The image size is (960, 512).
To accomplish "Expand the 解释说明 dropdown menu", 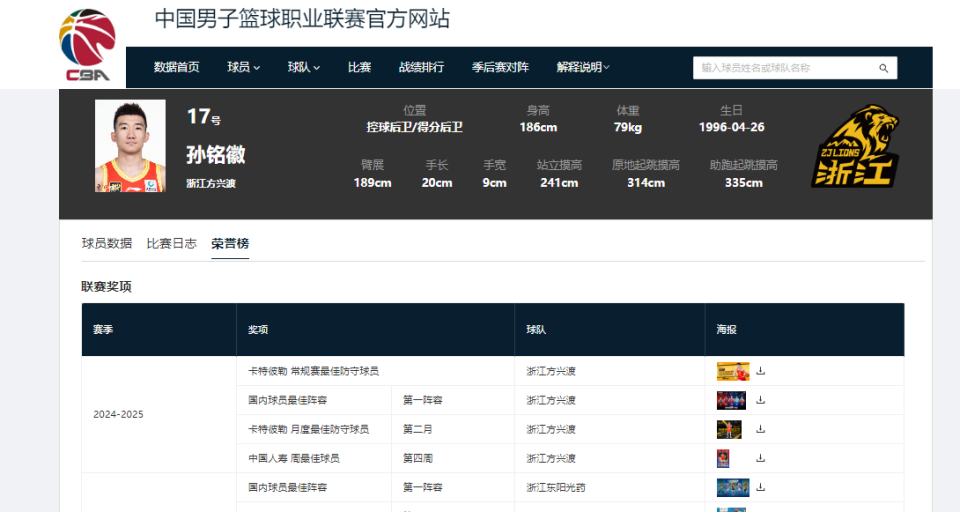I will point(583,67).
